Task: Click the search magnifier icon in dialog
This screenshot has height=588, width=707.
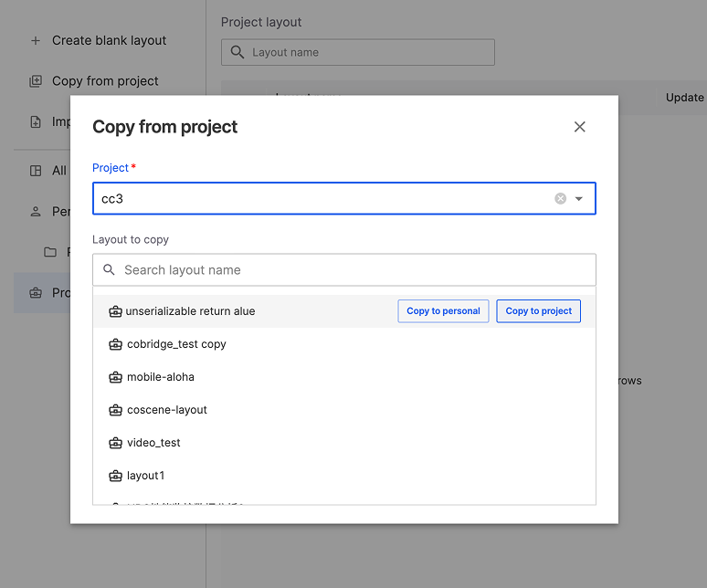Action: (110, 270)
